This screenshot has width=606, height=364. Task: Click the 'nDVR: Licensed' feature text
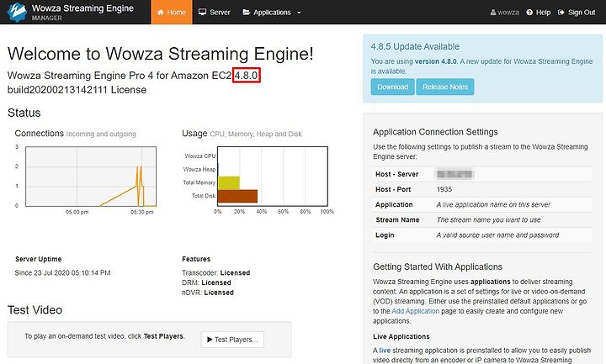(208, 293)
